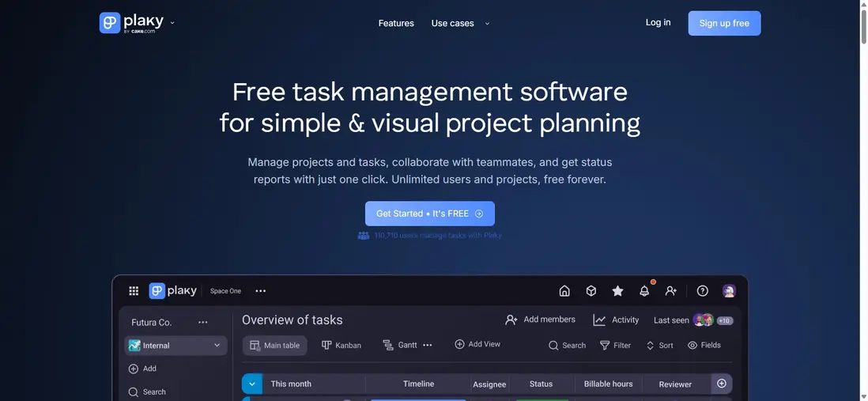Viewport: 868px width, 401px height.
Task: Open the Sort option
Action: tap(660, 346)
